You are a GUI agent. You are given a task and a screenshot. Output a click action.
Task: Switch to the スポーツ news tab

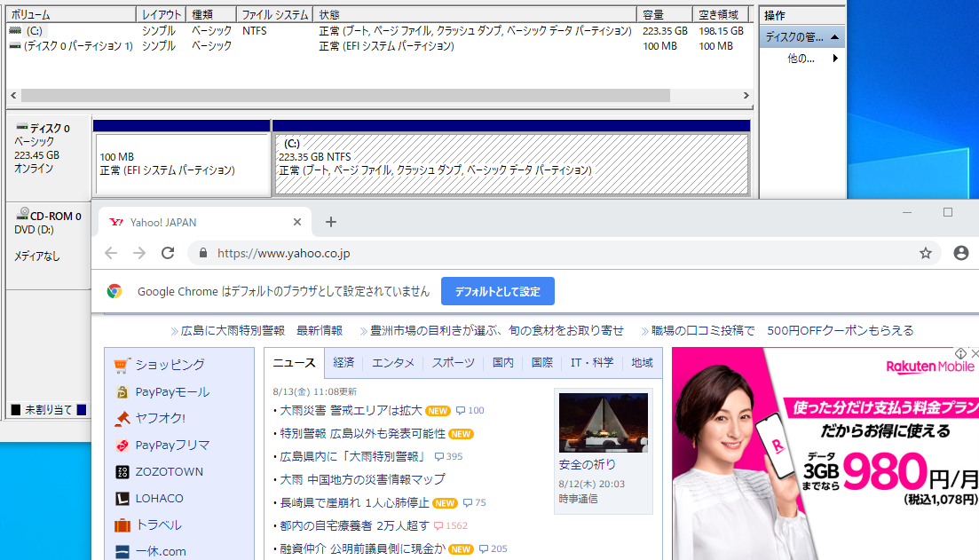pos(454,363)
